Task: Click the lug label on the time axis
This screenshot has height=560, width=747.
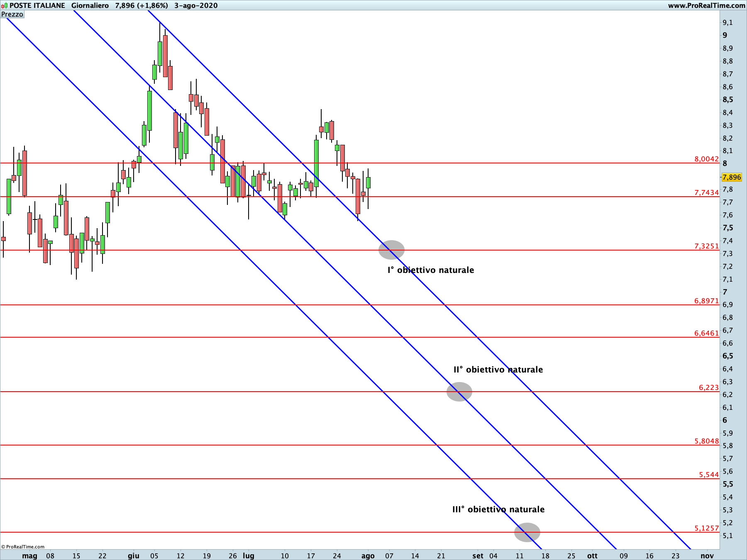Action: click(x=249, y=556)
